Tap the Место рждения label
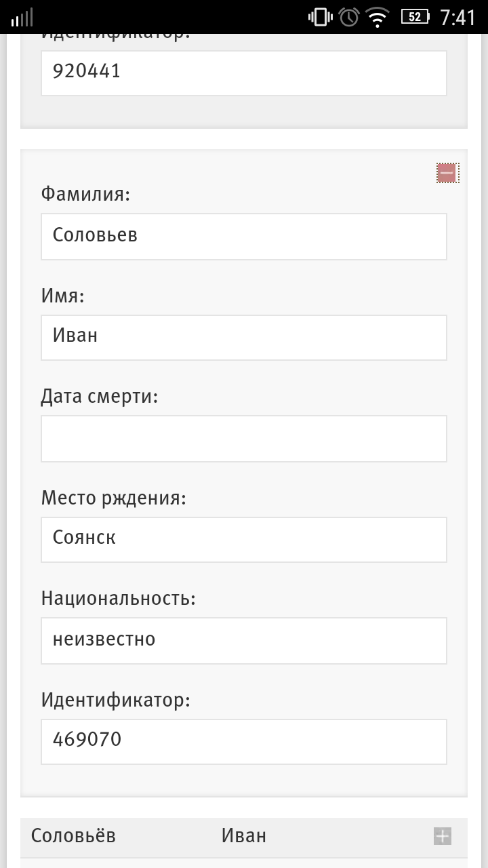Screen dimensions: 488x868 114,498
